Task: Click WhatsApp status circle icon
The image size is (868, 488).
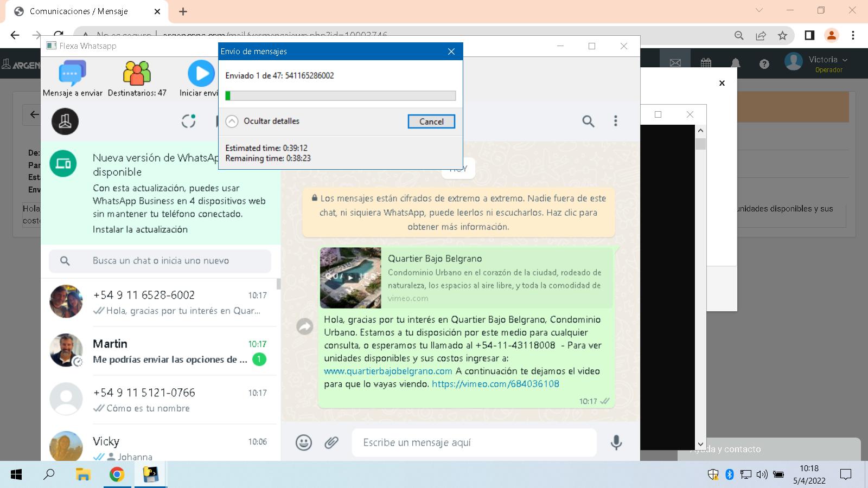Action: coord(188,121)
